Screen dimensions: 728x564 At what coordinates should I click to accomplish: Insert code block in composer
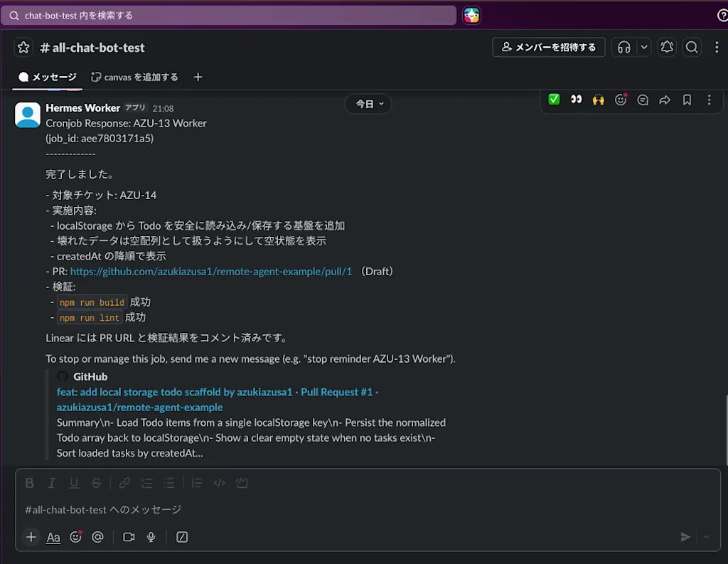pos(242,483)
